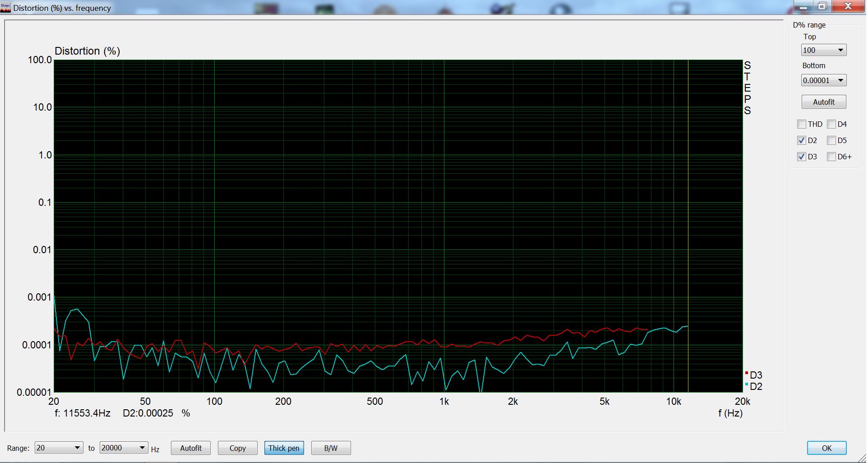The width and height of the screenshot is (868, 463).
Task: Minimize the distortion window
Action: click(803, 6)
